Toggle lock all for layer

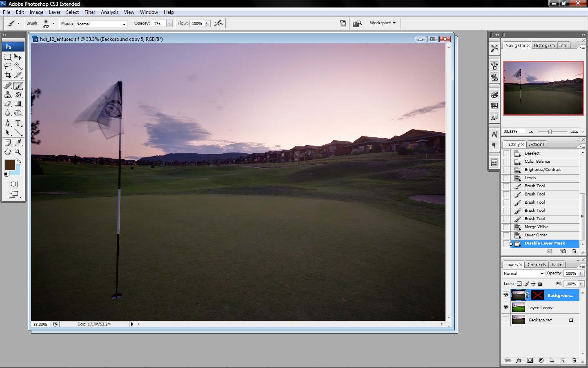coord(540,284)
